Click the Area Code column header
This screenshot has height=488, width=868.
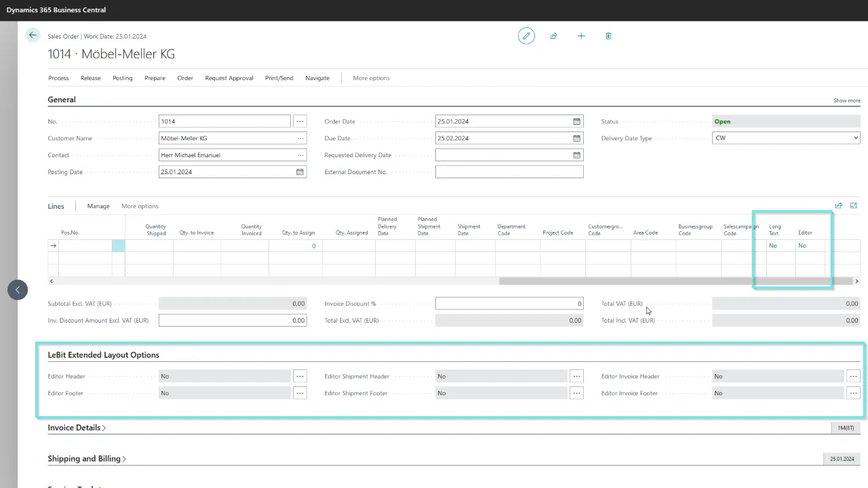pos(646,232)
